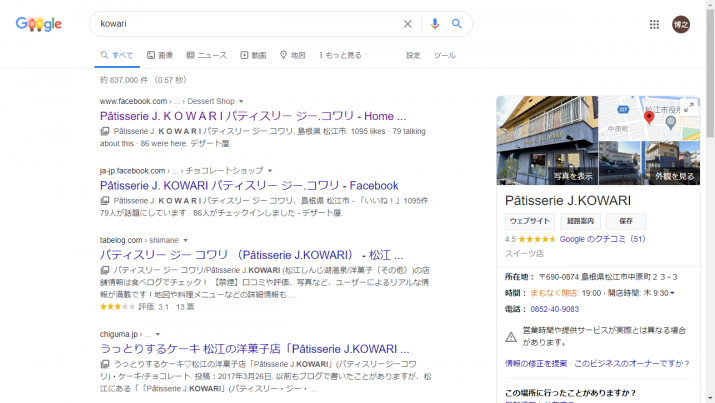
Task: Open the Google apps grid
Action: (x=654, y=24)
